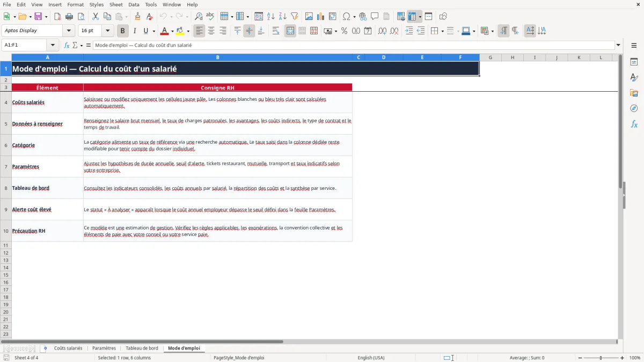Screen dimensions: 644x362
Task: Switch to the Paramètres sheet tab
Action: point(104,348)
